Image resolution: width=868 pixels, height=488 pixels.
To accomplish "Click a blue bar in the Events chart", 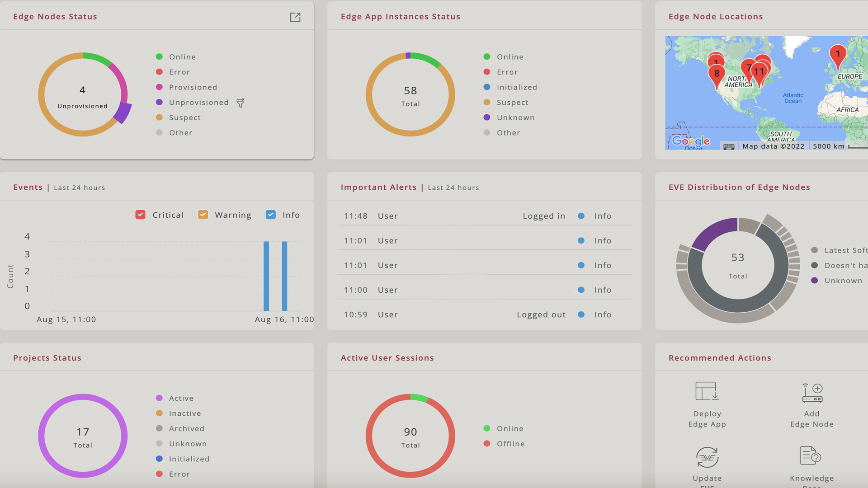I will [x=266, y=276].
